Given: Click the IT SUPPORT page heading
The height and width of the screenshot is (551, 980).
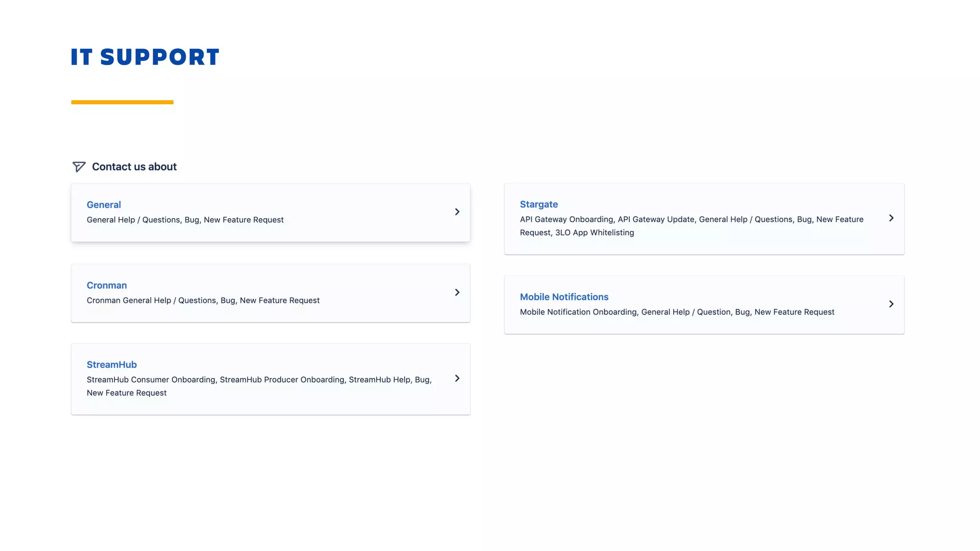Looking at the screenshot, I should coord(145,57).
